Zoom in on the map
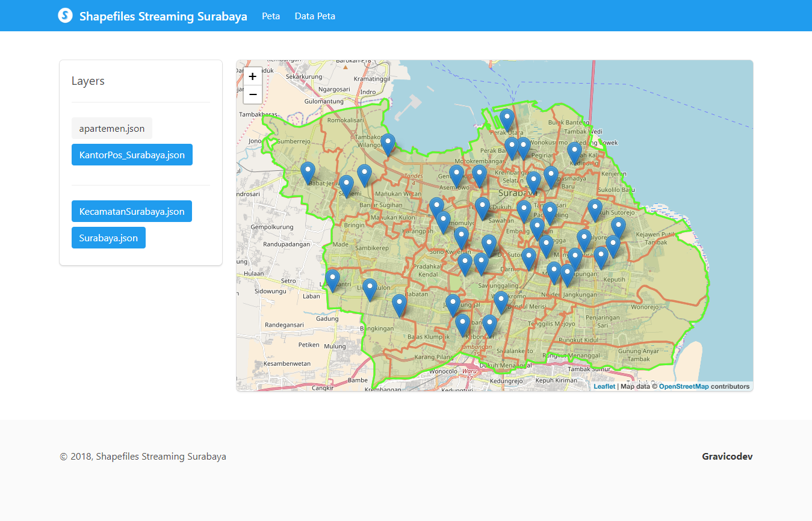 pyautogui.click(x=253, y=76)
